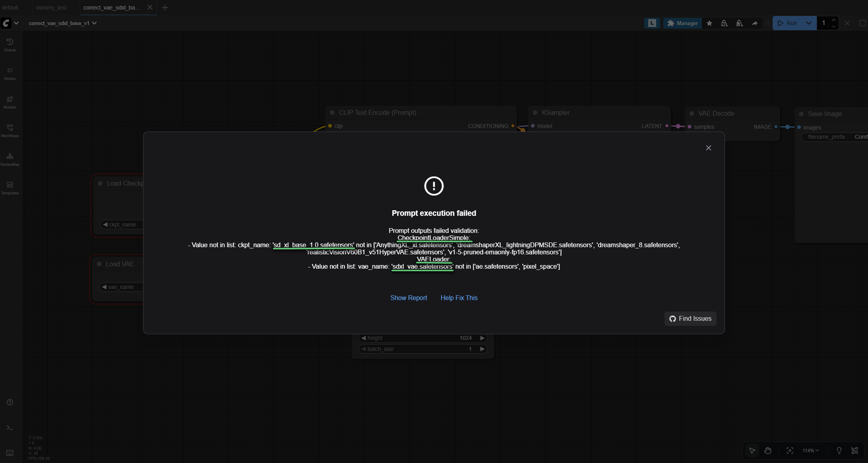Screen dimensions: 868x463
Task: Toggle the focus mode square at top right
Action: point(864,23)
